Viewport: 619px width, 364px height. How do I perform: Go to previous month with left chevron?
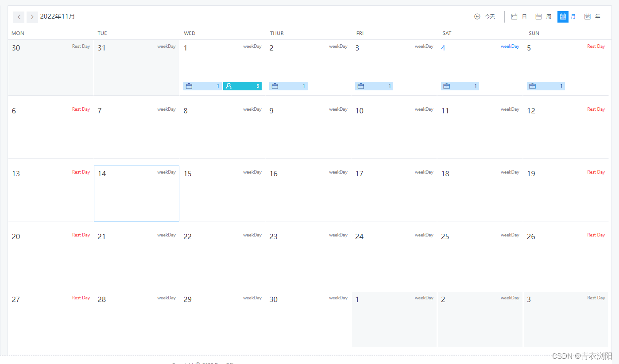(x=19, y=17)
